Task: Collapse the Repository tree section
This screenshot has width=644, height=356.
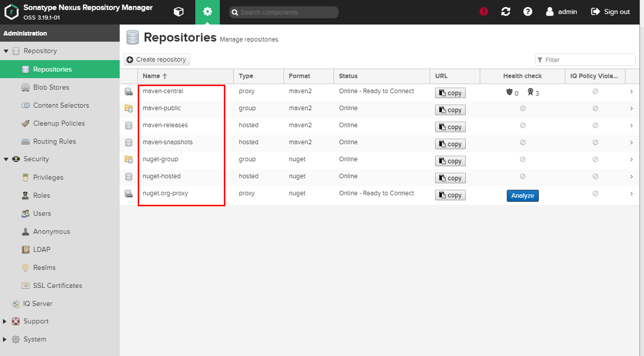Action: coord(6,51)
